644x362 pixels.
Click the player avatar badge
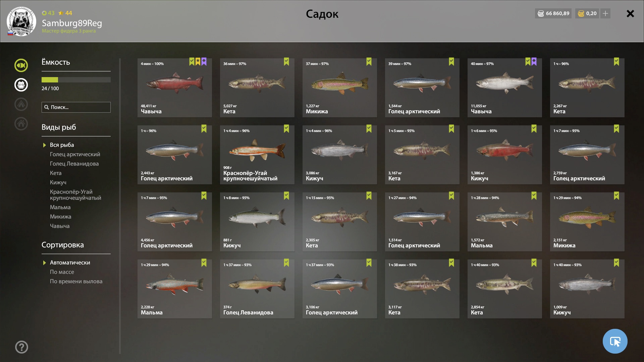click(21, 21)
